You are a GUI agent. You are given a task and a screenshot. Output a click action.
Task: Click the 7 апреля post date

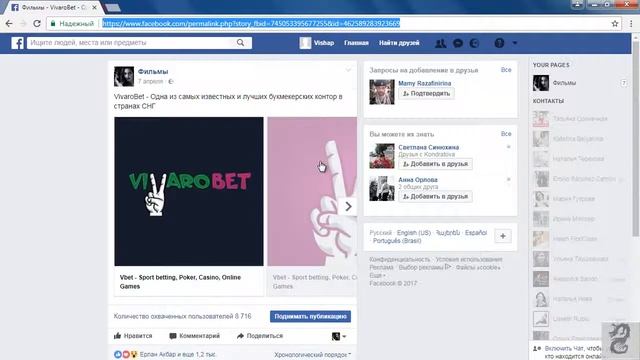150,82
